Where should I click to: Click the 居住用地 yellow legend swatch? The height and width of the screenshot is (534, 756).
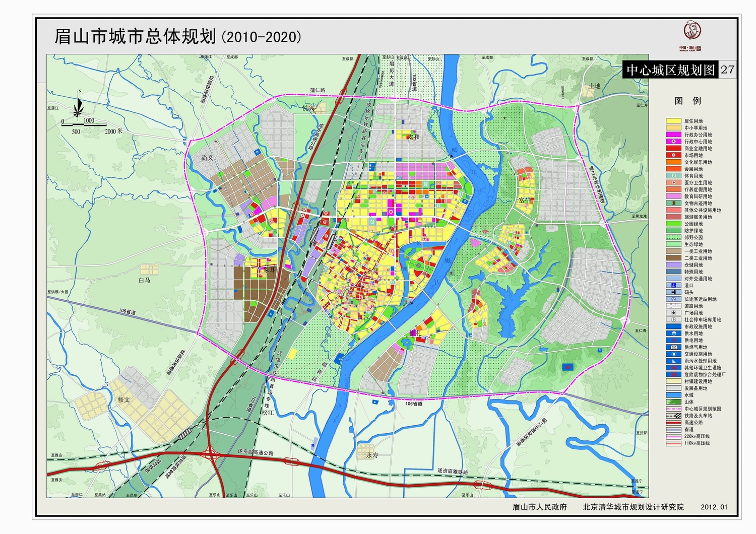[x=673, y=121]
